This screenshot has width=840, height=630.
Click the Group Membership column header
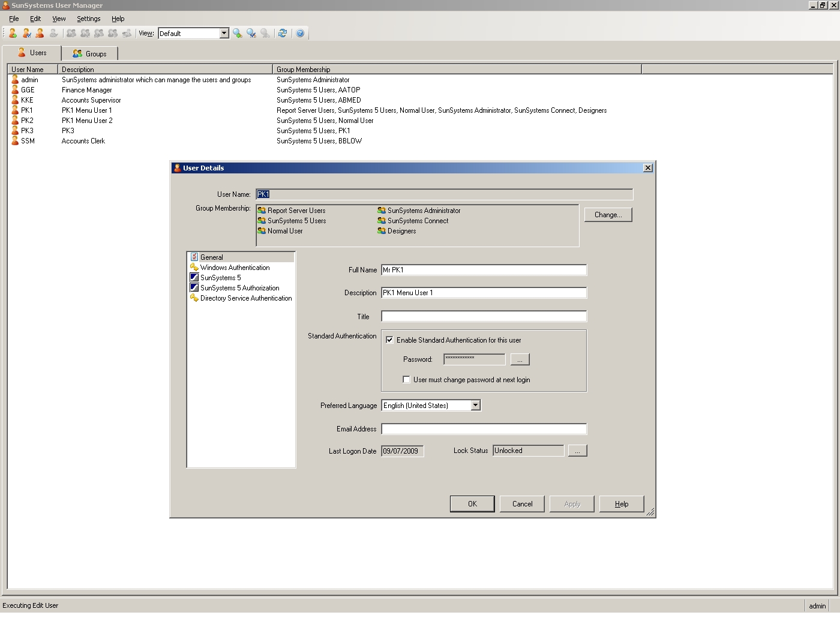(x=457, y=70)
